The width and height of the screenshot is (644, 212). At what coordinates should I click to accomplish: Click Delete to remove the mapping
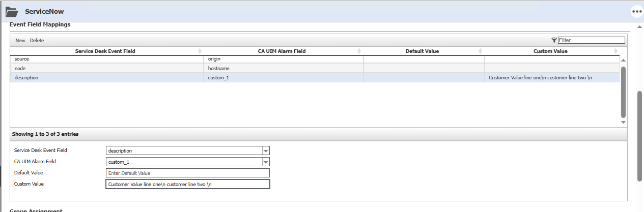click(x=37, y=41)
